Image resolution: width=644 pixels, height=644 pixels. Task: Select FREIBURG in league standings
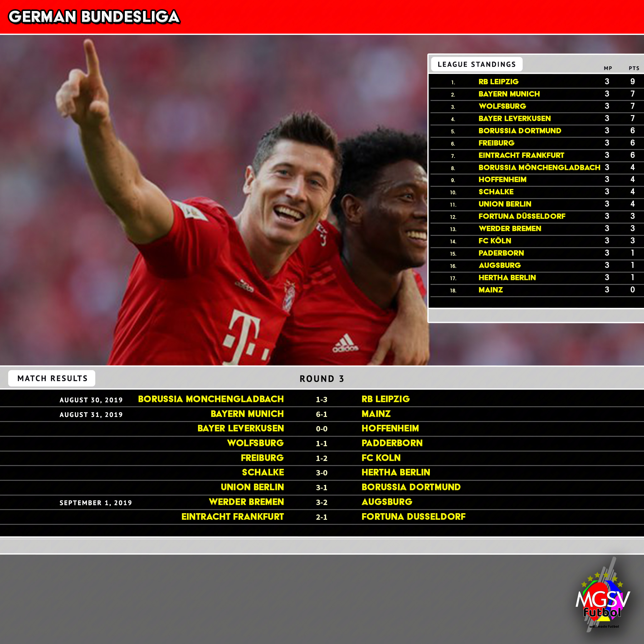click(496, 143)
